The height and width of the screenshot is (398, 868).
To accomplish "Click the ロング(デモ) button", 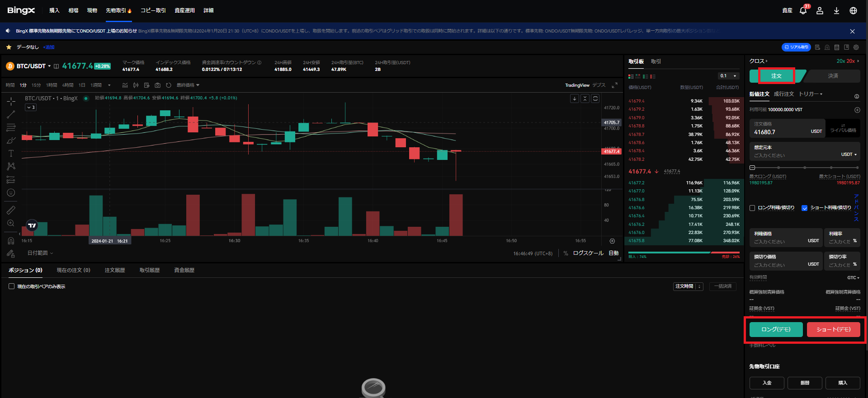I will (x=776, y=329).
